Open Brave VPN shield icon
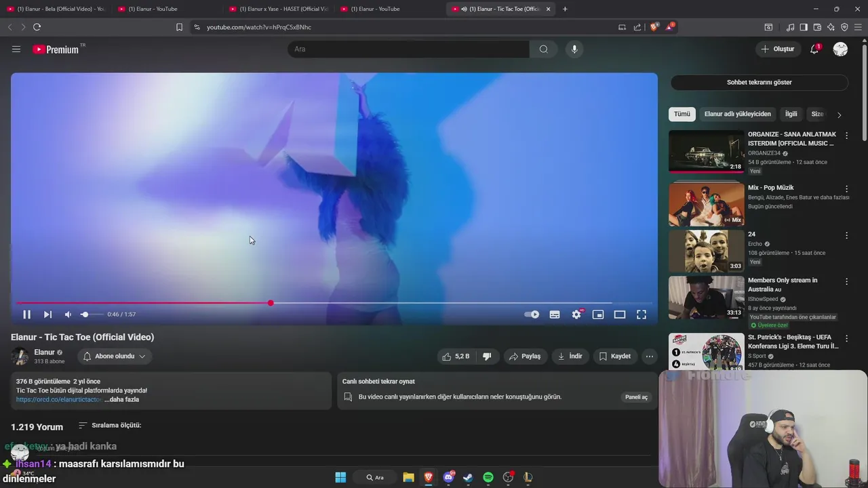868x488 pixels. pyautogui.click(x=844, y=27)
